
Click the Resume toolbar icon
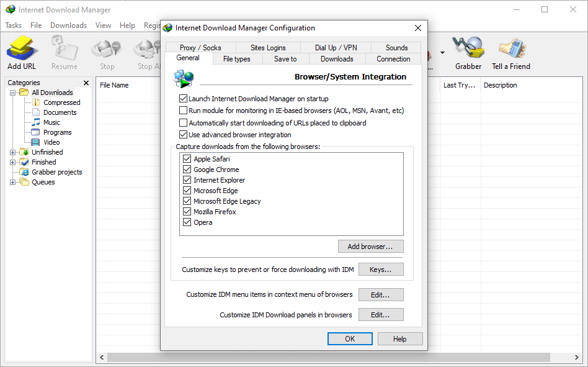coord(64,48)
